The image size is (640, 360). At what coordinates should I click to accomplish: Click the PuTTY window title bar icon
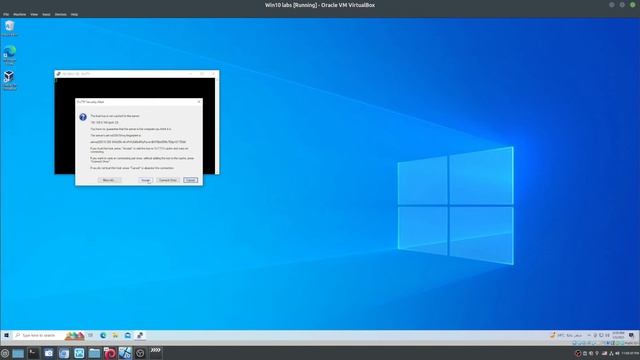(58, 74)
